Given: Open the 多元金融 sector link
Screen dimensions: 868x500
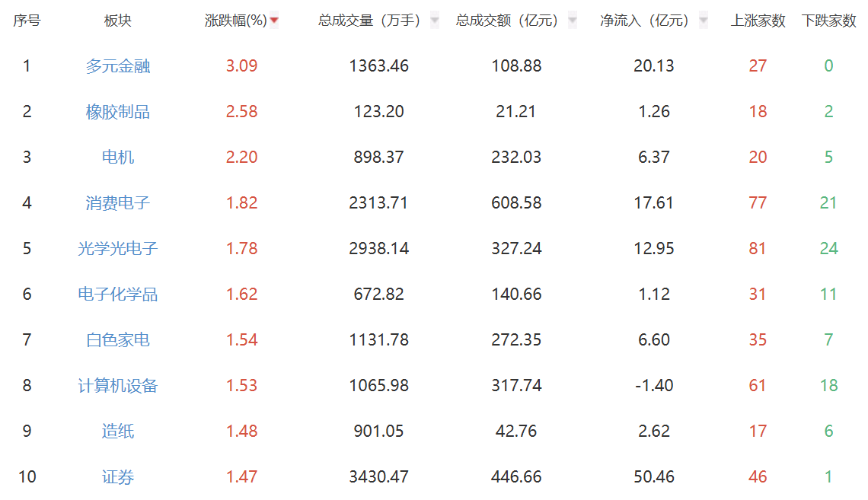Looking at the screenshot, I should click(118, 66).
